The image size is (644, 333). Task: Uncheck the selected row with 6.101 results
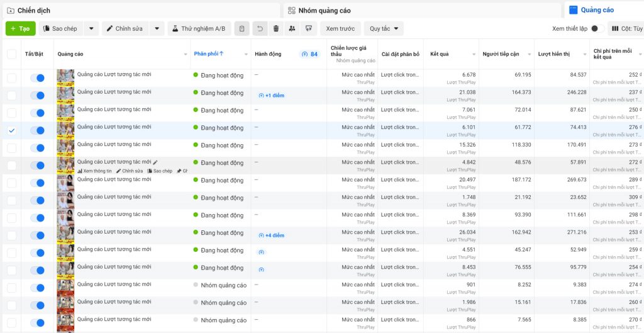tap(12, 130)
